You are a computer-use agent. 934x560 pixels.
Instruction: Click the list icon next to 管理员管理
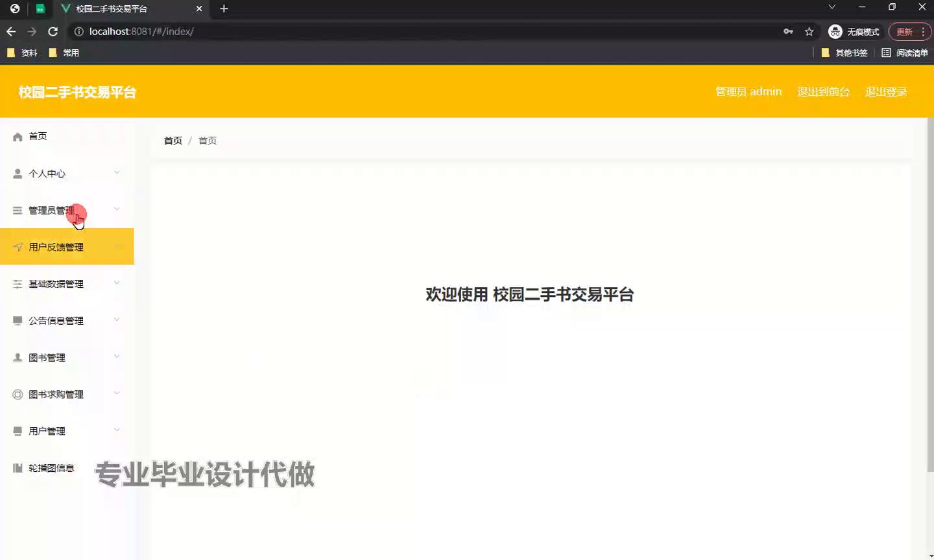coord(18,211)
